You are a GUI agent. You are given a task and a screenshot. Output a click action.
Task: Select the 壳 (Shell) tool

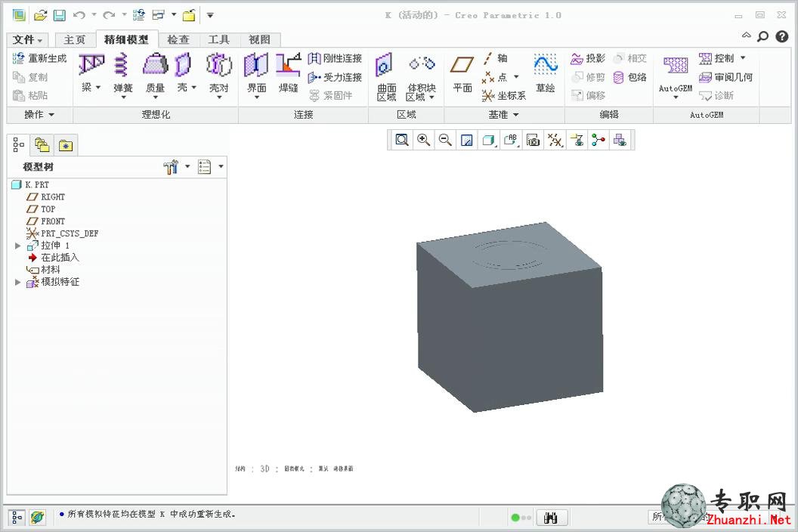184,73
